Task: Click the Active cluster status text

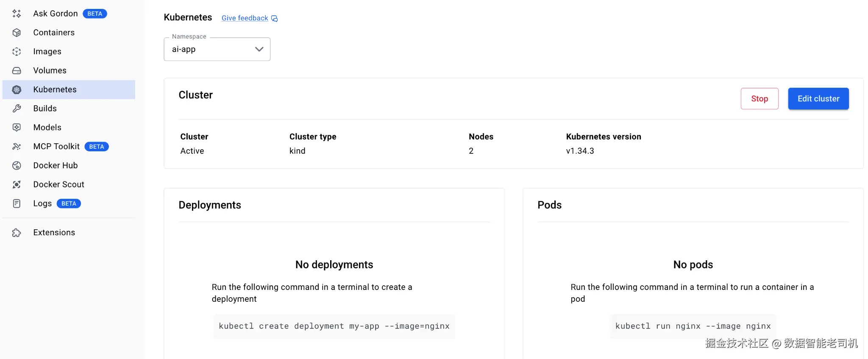Action: click(x=192, y=151)
